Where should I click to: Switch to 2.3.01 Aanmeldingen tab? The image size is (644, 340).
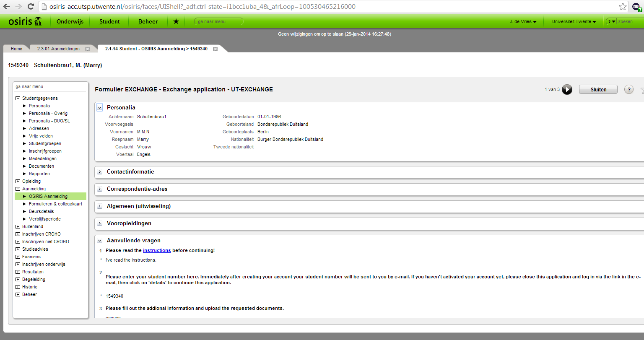58,49
